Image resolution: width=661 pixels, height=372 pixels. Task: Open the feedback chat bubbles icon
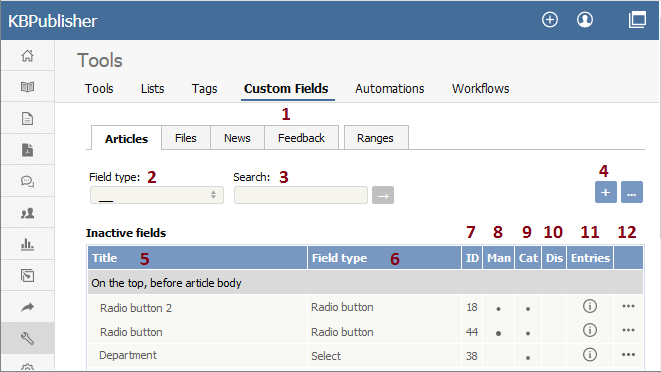tap(27, 181)
